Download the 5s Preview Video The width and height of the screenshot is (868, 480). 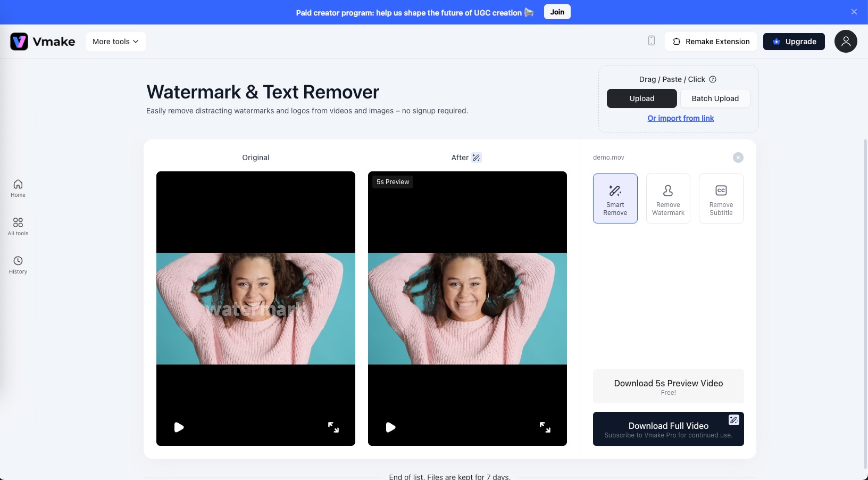click(x=668, y=386)
